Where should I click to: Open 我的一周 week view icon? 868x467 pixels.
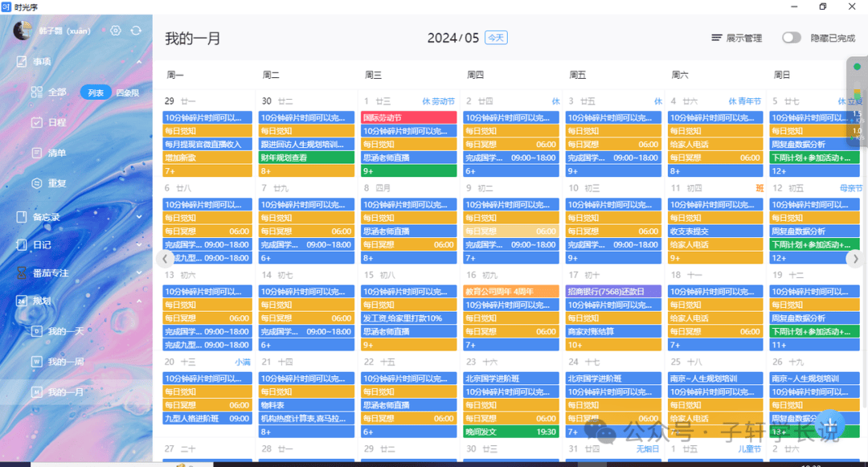click(x=36, y=362)
